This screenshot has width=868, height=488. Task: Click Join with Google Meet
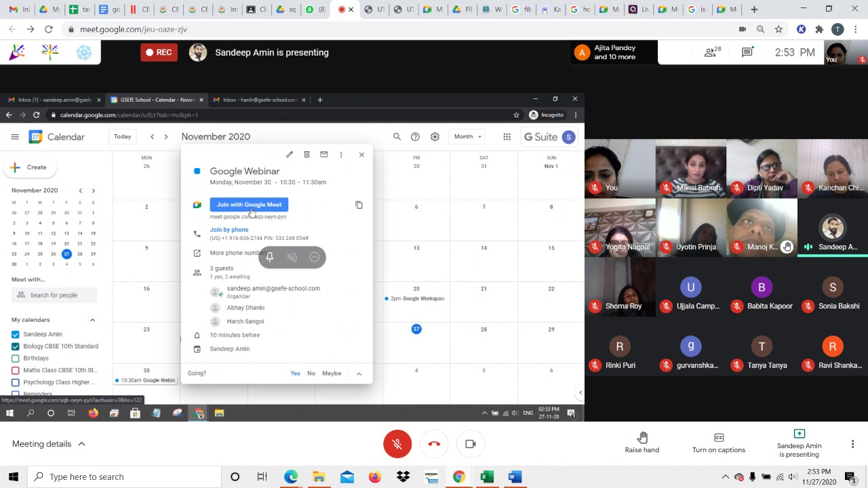click(249, 204)
